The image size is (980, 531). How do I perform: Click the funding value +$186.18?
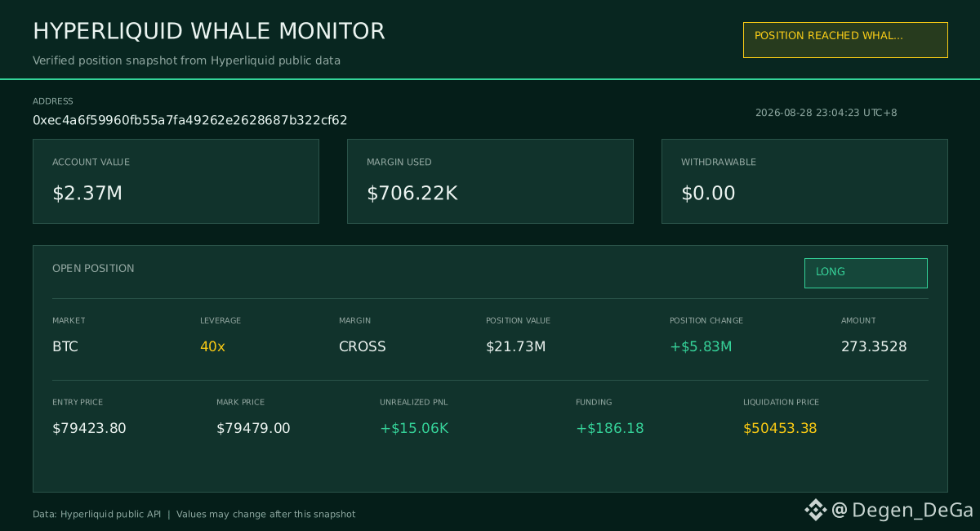point(610,428)
